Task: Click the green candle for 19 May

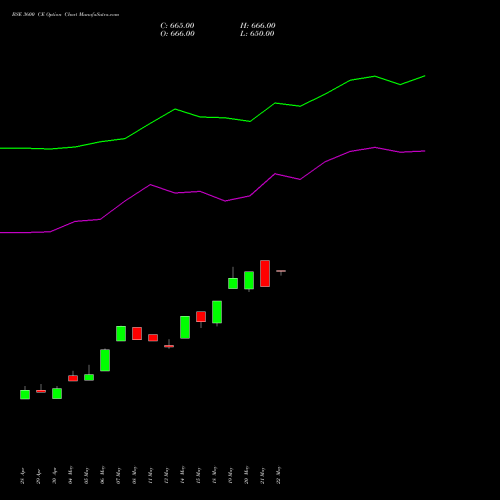Action: pyautogui.click(x=233, y=283)
